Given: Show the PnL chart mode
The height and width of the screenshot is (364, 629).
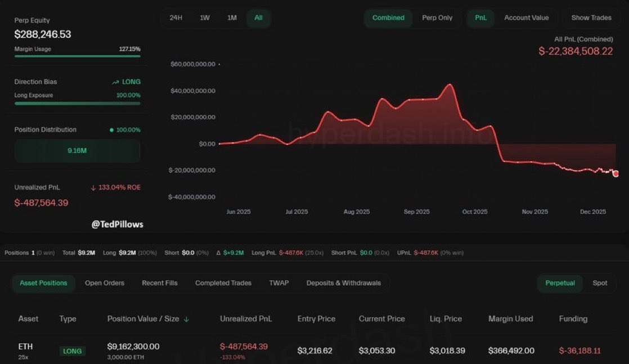Looking at the screenshot, I should click(480, 17).
